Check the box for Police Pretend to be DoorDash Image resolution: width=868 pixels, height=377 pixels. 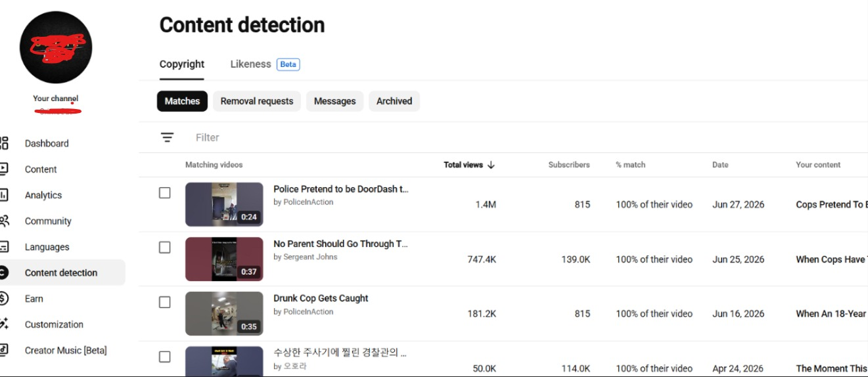tap(165, 193)
